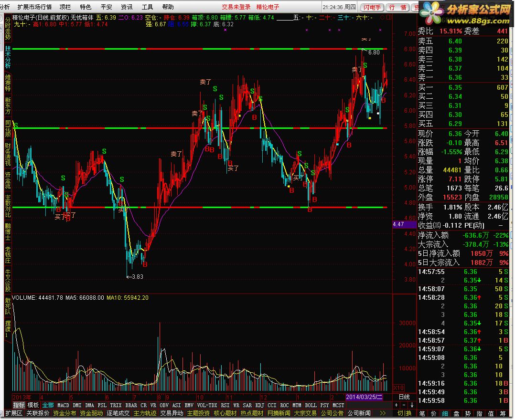The width and height of the screenshot is (515, 420).
Task: Open the 资金驱动 bottom tab
Action: (x=91, y=413)
